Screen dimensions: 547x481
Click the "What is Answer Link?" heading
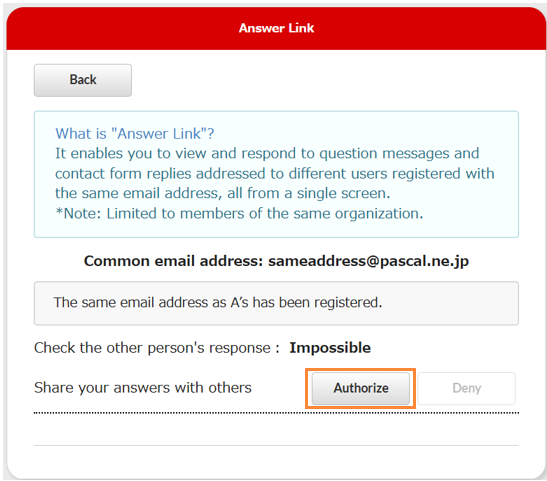click(x=135, y=134)
